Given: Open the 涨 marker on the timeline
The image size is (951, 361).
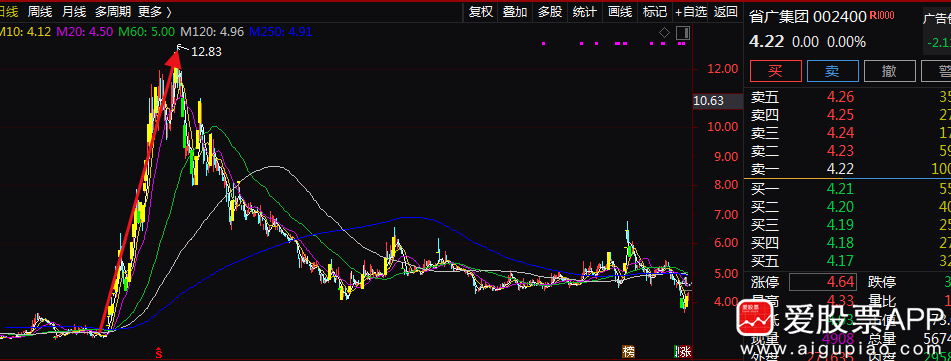Looking at the screenshot, I should click(x=686, y=351).
